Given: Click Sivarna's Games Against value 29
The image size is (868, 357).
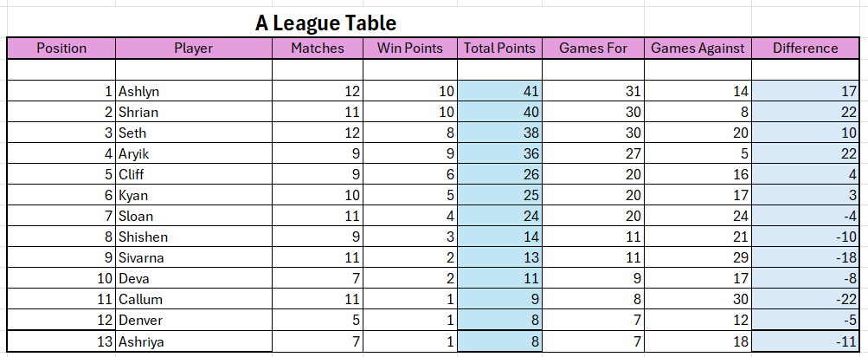Looking at the screenshot, I should coord(698,257).
